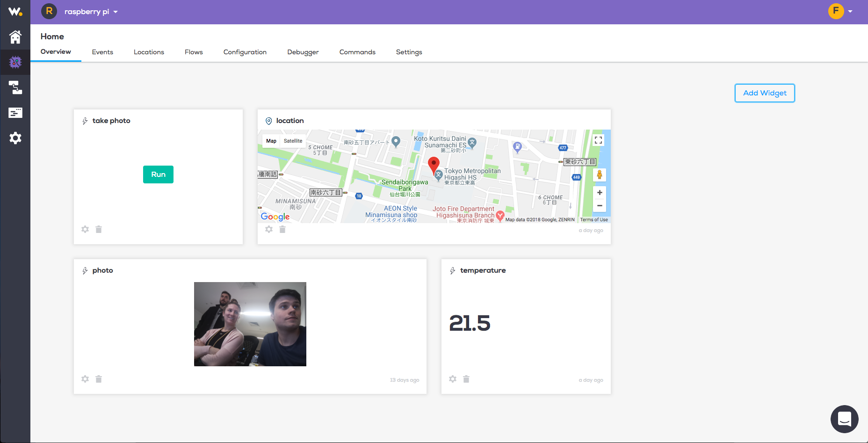Switch map to Map view

(271, 141)
